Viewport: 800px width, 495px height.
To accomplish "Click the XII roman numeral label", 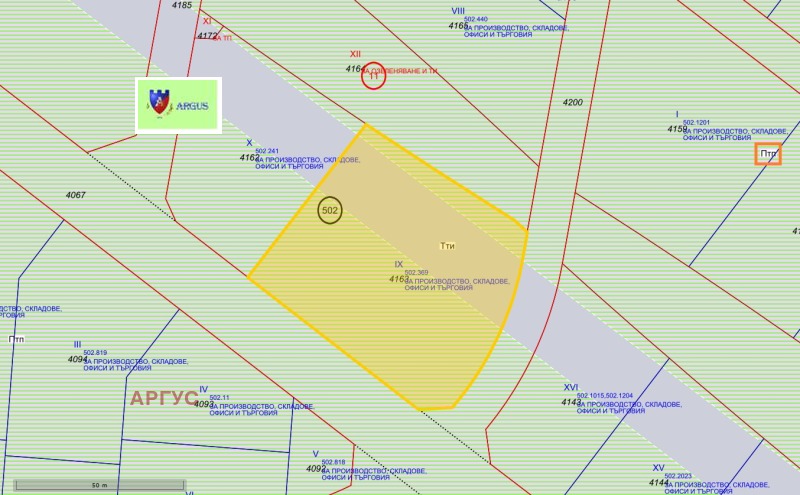I will pyautogui.click(x=355, y=54).
